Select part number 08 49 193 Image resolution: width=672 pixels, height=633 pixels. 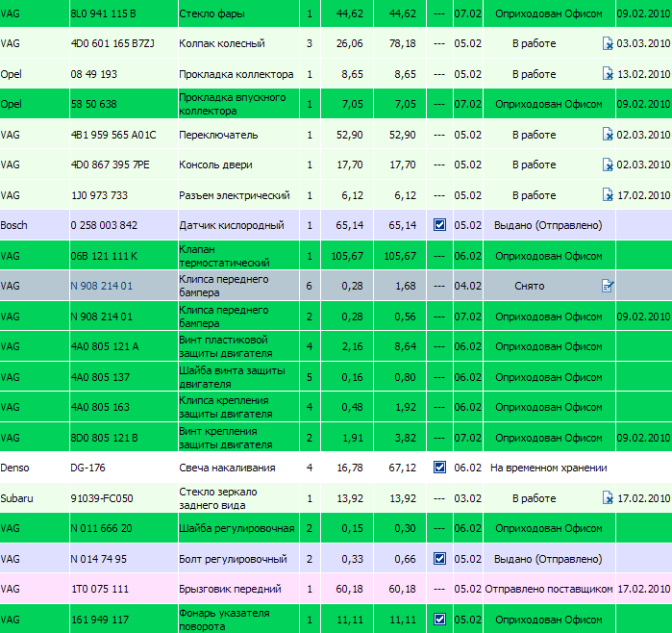click(x=94, y=74)
